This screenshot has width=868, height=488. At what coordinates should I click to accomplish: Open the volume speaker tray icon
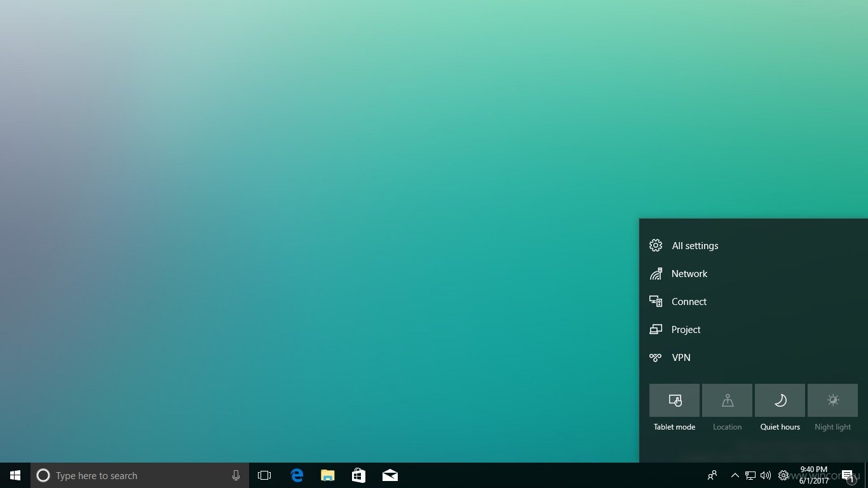pos(766,475)
